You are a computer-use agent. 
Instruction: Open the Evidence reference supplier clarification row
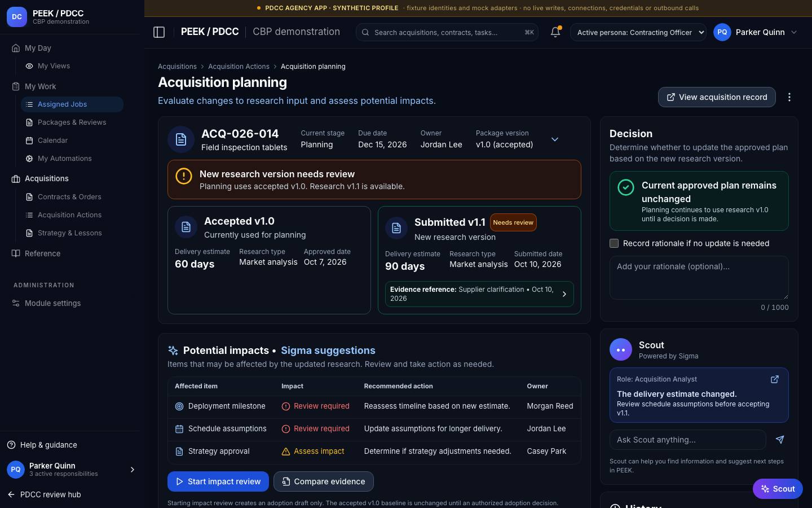coord(479,294)
